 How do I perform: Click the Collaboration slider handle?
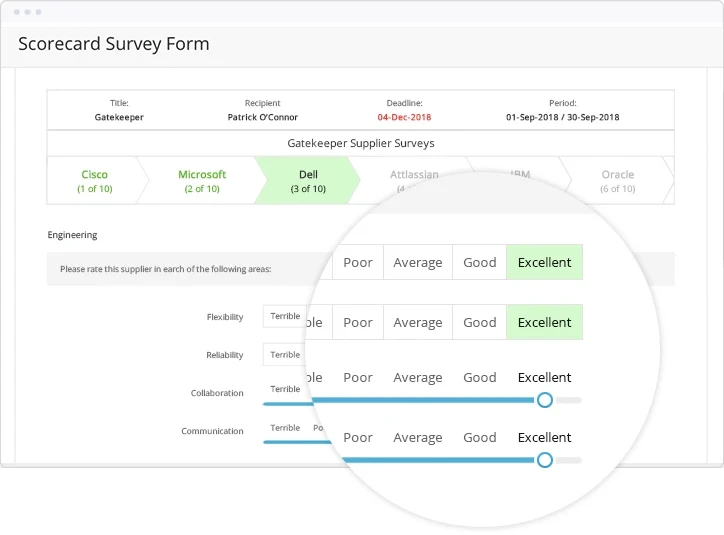(x=545, y=400)
